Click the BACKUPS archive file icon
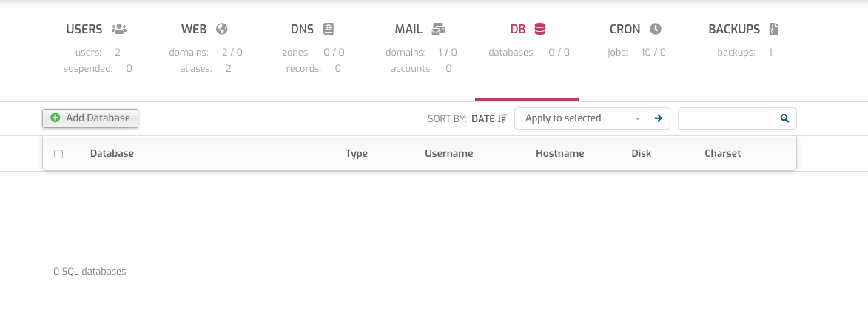The height and width of the screenshot is (319, 868). pos(774,29)
